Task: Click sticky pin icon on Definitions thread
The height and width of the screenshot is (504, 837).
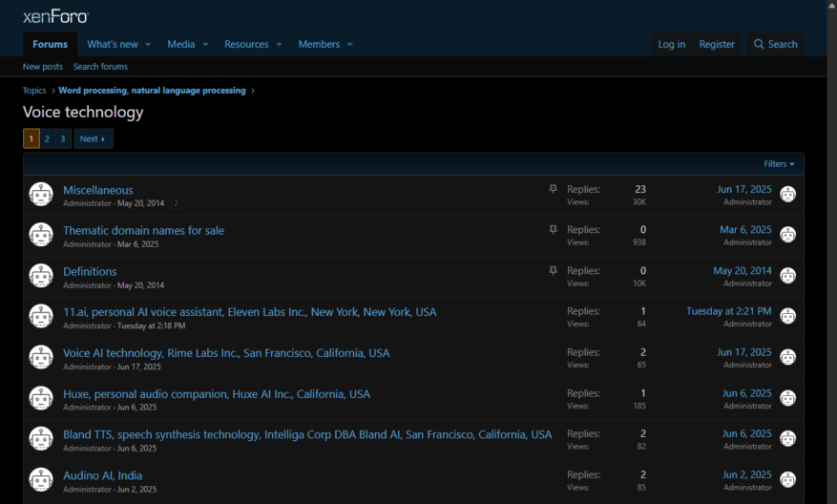Action: point(553,271)
